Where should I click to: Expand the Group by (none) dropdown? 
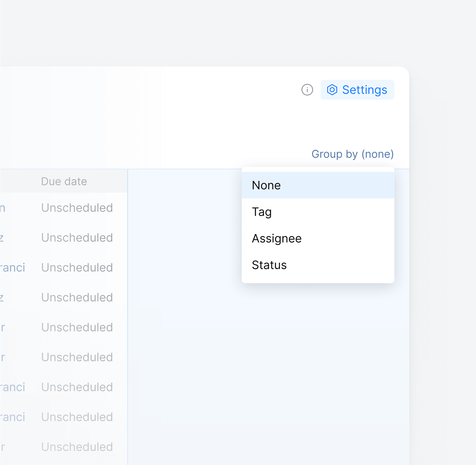pos(352,154)
